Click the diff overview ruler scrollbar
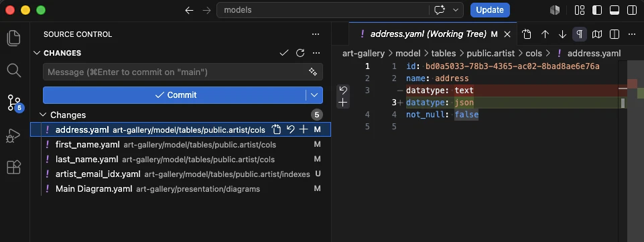Image resolution: width=644 pixels, height=242 pixels. click(635, 151)
